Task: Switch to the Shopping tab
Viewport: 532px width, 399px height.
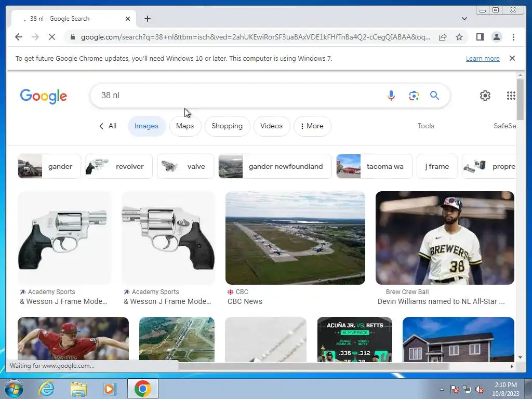Action: pyautogui.click(x=227, y=126)
